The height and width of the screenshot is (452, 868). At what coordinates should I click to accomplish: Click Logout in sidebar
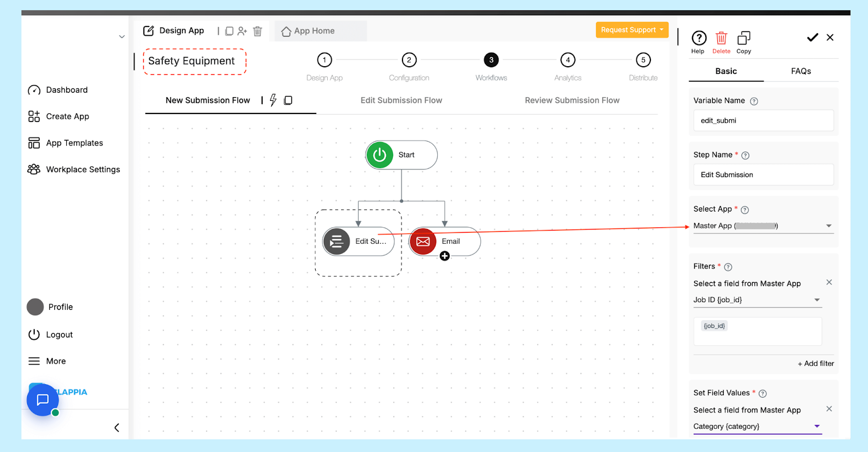click(50, 335)
